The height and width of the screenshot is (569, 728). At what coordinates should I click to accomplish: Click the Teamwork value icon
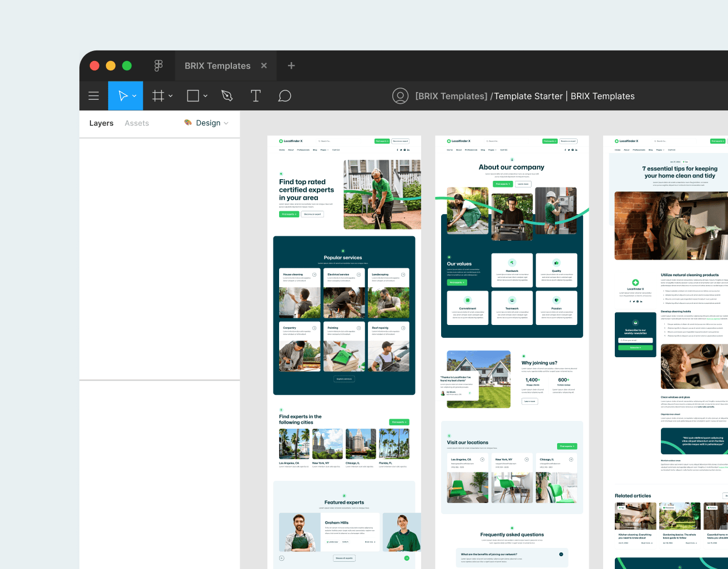pos(512,300)
